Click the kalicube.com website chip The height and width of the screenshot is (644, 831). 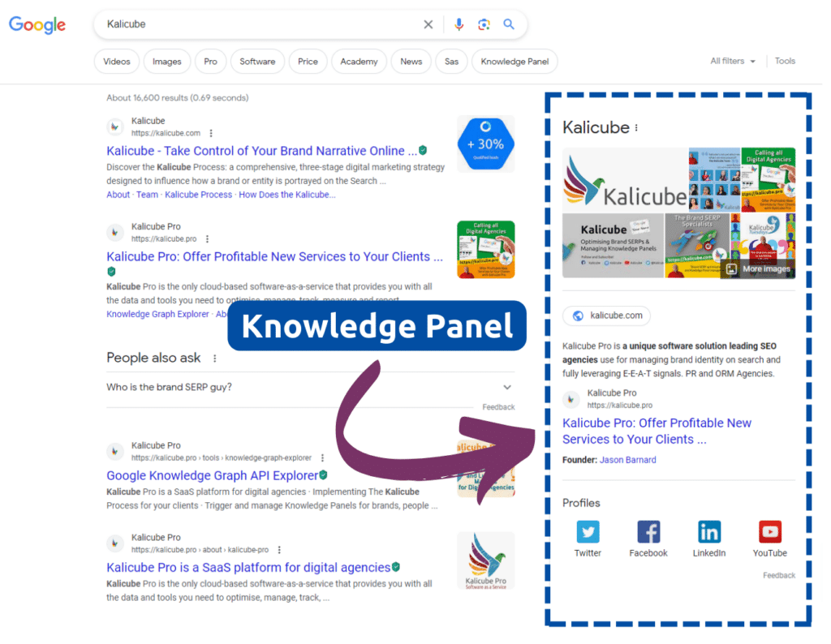(607, 316)
